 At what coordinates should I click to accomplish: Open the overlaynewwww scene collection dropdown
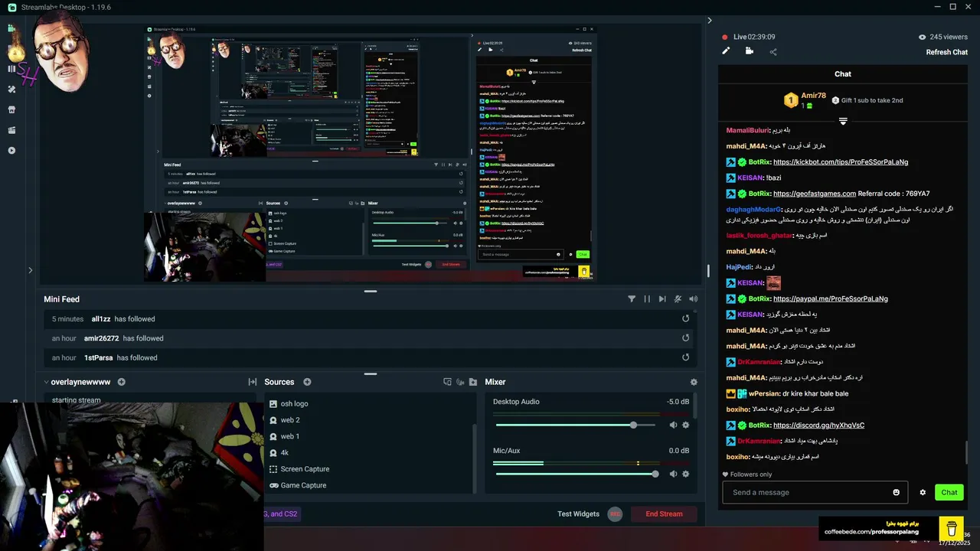click(77, 382)
